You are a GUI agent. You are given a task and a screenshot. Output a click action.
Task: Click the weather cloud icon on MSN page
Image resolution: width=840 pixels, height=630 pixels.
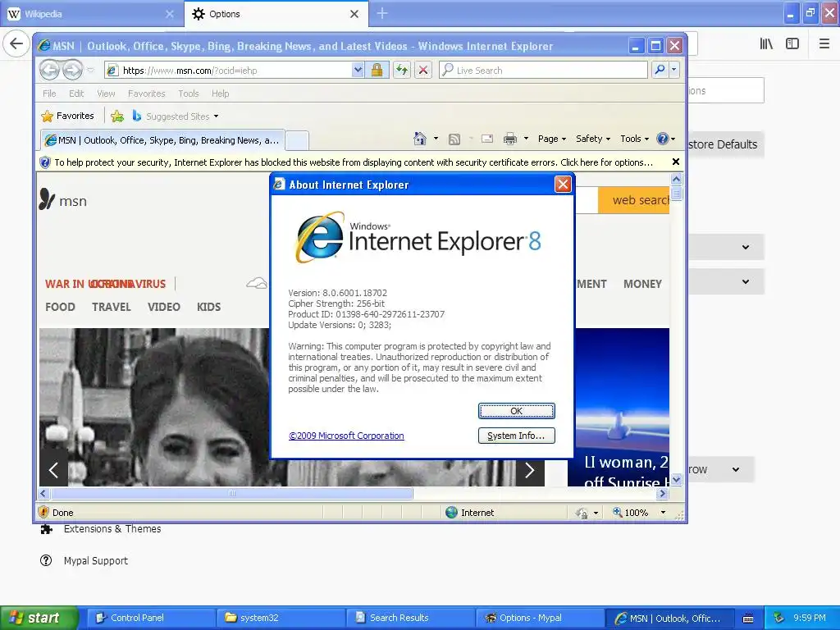[257, 283]
